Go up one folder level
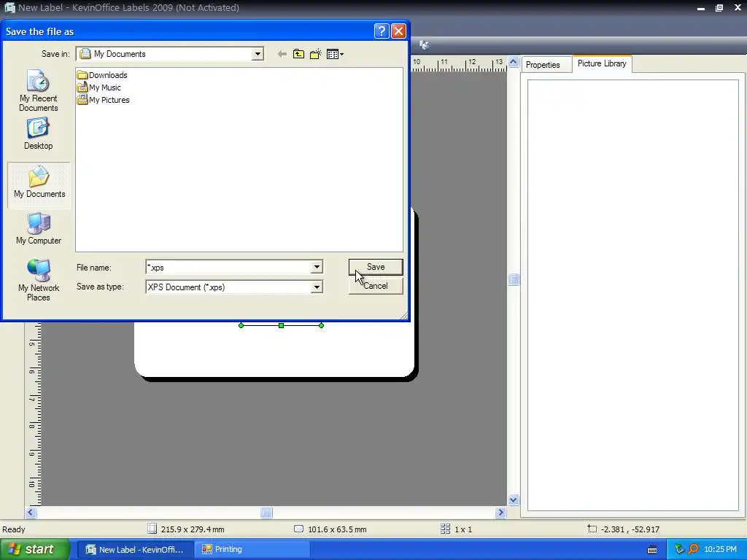This screenshot has width=747, height=560. click(x=298, y=54)
